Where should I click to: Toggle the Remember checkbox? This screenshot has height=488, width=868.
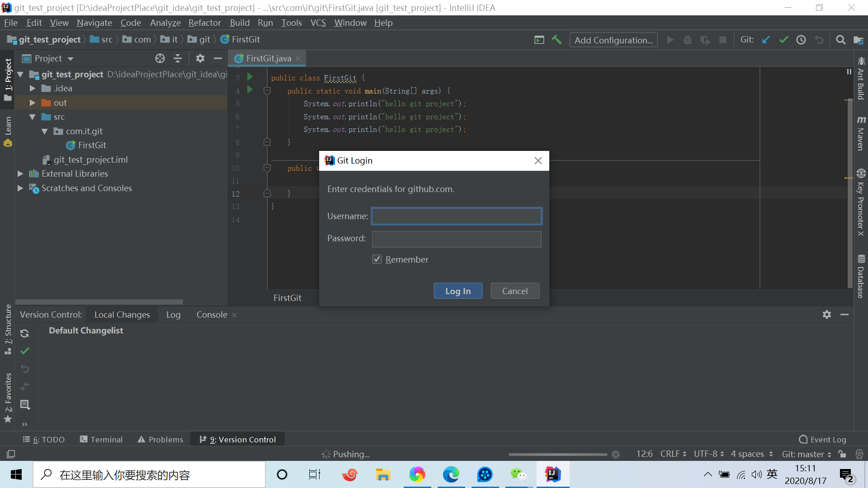pos(377,259)
